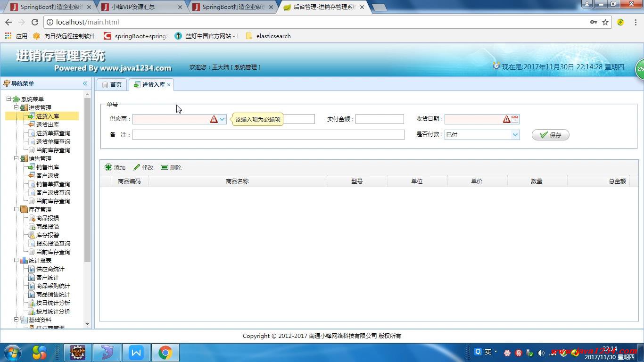The image size is (644, 362).
Task: Click the 实付金额 amount paid field
Action: point(380,119)
